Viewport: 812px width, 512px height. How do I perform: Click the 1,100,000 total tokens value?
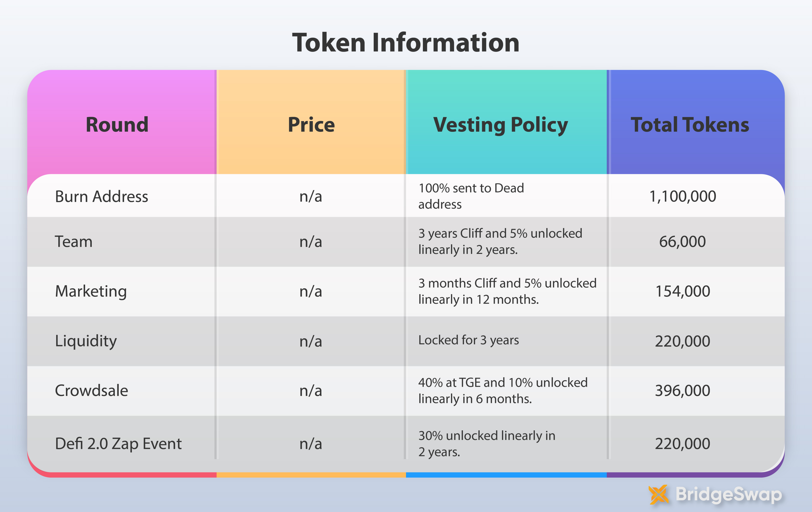pos(683,196)
